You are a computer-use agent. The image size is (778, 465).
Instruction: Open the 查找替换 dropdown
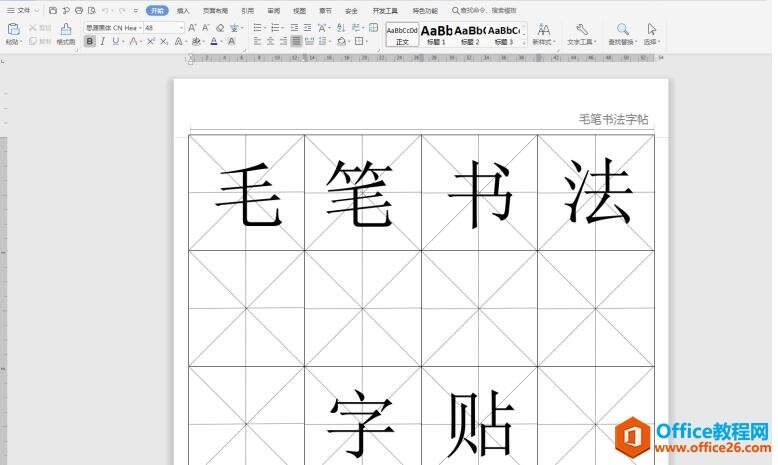[622, 34]
